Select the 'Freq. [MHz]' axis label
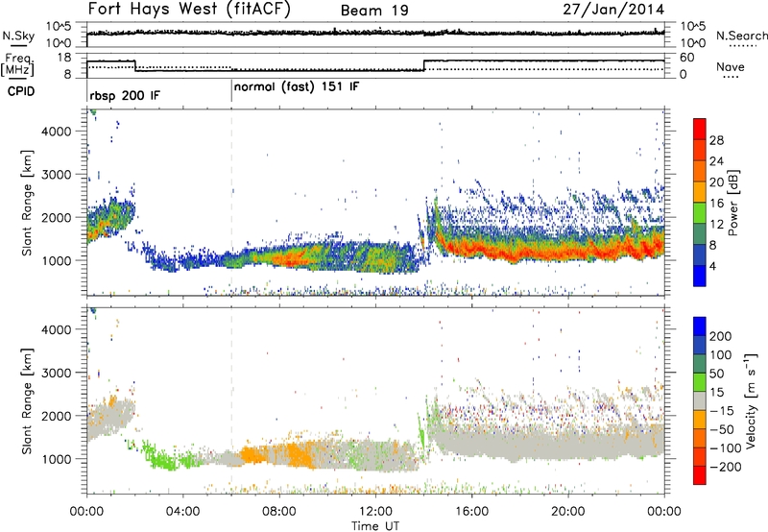Screen dimensions: 768x532 click(x=18, y=64)
